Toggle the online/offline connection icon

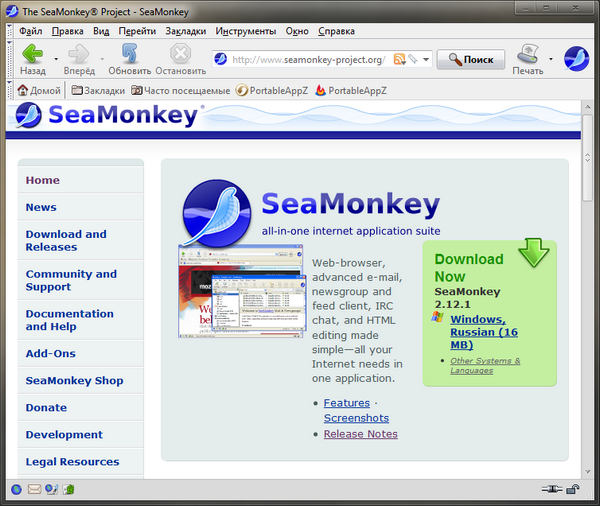[x=548, y=490]
